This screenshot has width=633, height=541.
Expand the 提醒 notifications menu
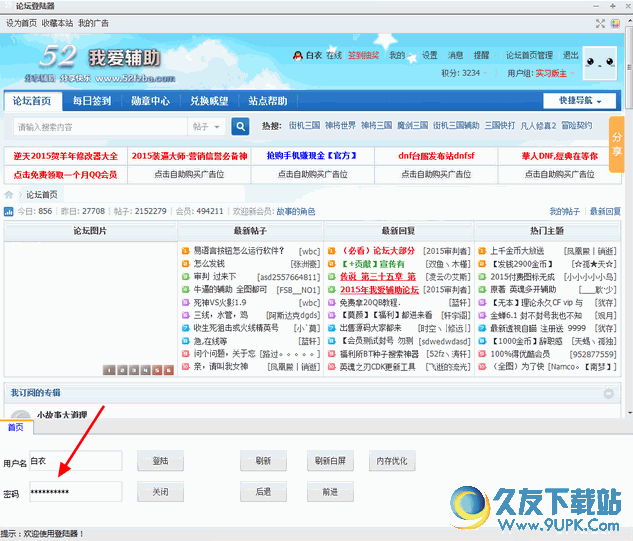tap(484, 55)
